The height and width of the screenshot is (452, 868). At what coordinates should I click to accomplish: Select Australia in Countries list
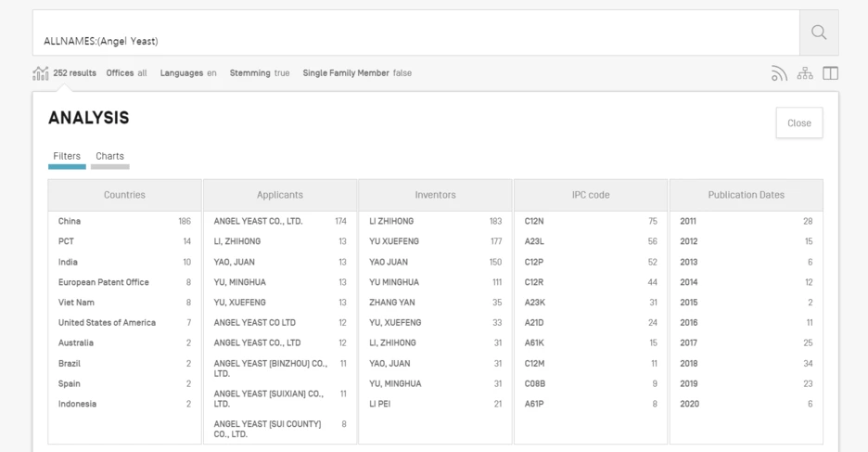(124, 342)
